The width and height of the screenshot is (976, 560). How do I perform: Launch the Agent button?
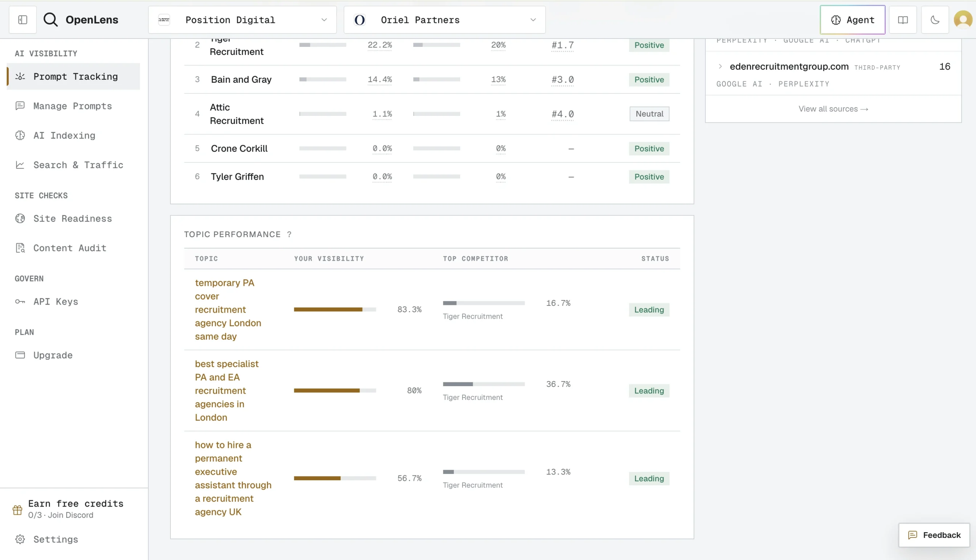pyautogui.click(x=852, y=19)
